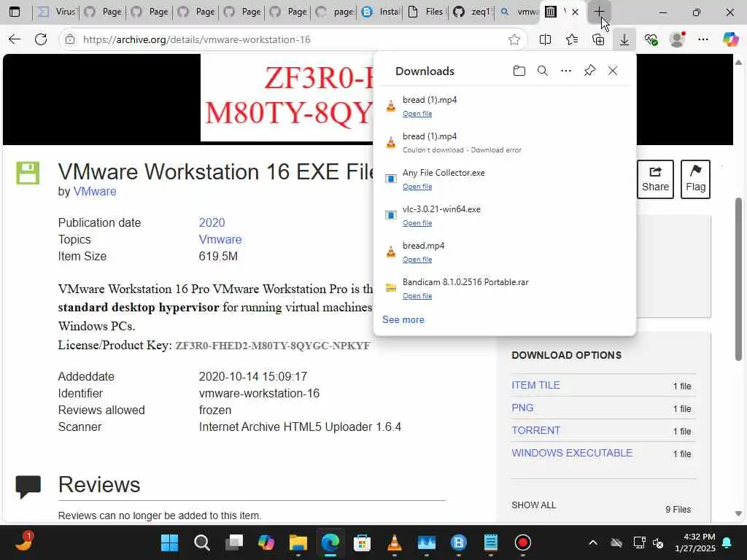Image resolution: width=747 pixels, height=560 pixels.
Task: Open file link for bread.mp4
Action: pos(417,259)
